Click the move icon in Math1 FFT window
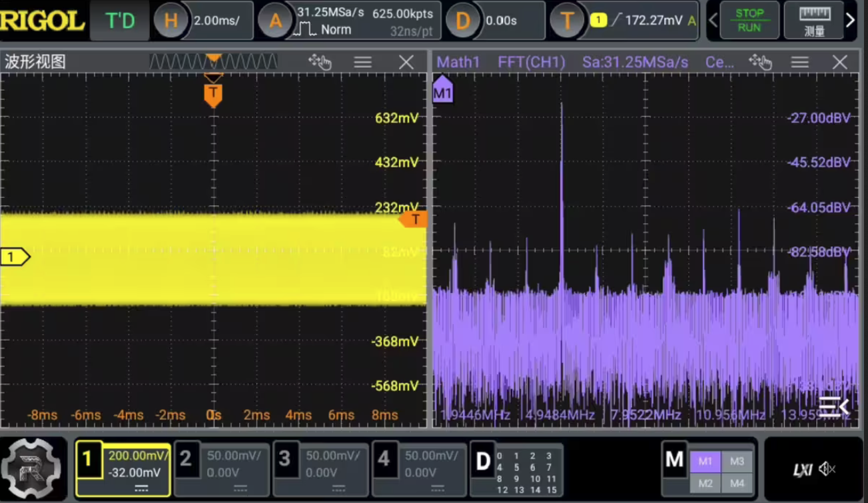This screenshot has height=503, width=868. pos(760,62)
